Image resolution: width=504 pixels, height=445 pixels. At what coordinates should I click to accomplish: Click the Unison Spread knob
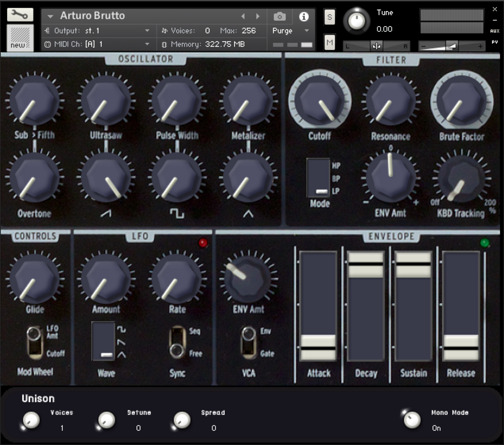(182, 420)
